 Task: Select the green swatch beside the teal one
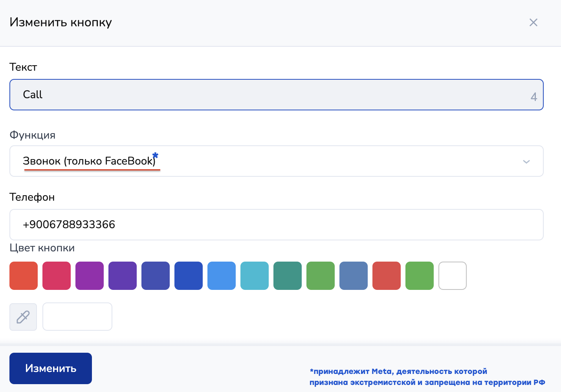[x=321, y=276]
